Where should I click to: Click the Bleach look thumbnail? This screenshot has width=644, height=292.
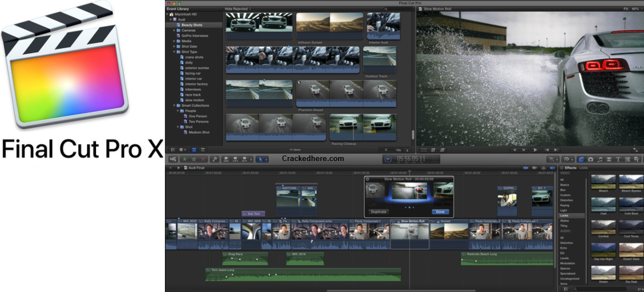(x=603, y=182)
